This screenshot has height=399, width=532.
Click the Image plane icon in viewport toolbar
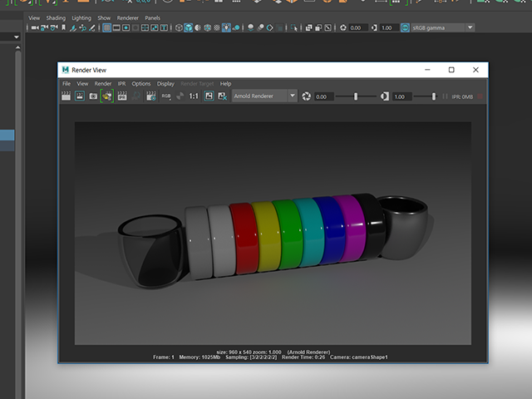coord(73,27)
